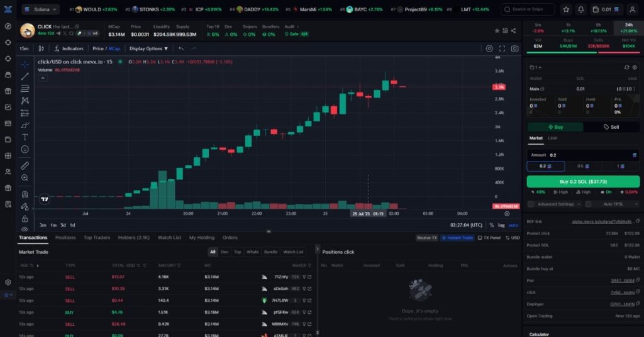644x337 pixels.
Task: Switch Price / MCap chart display
Action: 106,48
